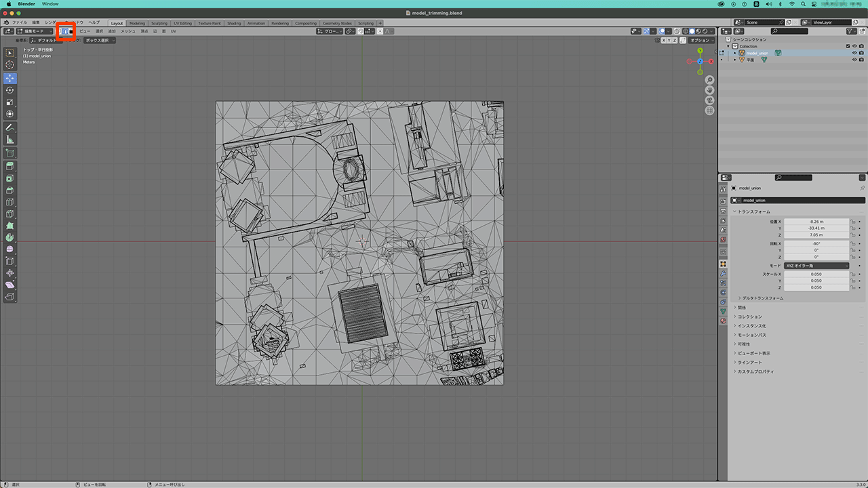
Task: Open the ボックス選択 drag dropdown
Action: [x=100, y=40]
